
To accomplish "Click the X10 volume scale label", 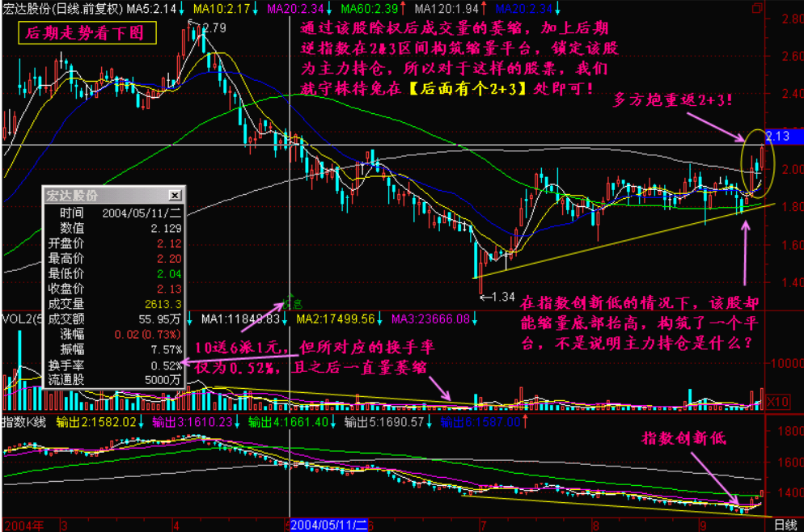I will [x=776, y=400].
